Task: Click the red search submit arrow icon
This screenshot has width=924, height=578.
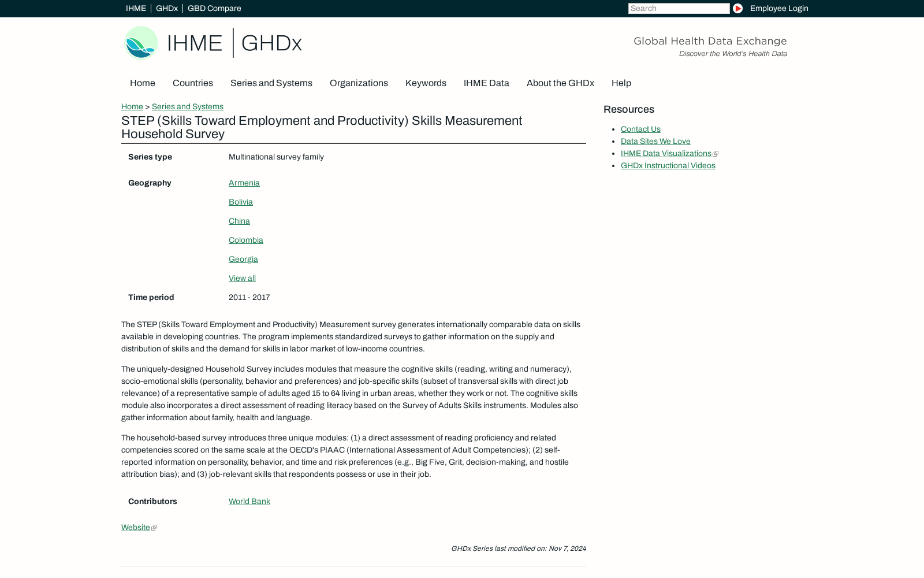Action: click(737, 8)
